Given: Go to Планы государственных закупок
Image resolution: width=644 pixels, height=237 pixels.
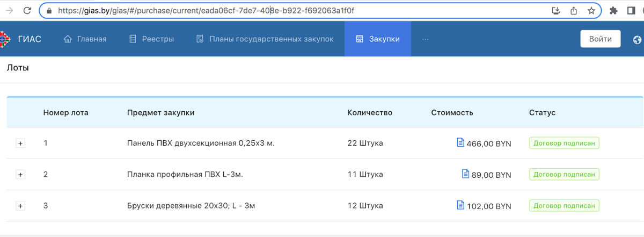Looking at the screenshot, I should coord(265,39).
